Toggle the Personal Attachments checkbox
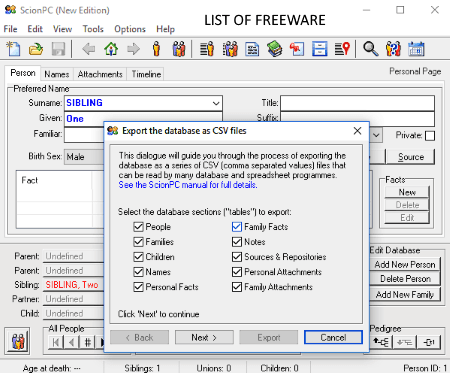450x373 pixels. click(237, 272)
